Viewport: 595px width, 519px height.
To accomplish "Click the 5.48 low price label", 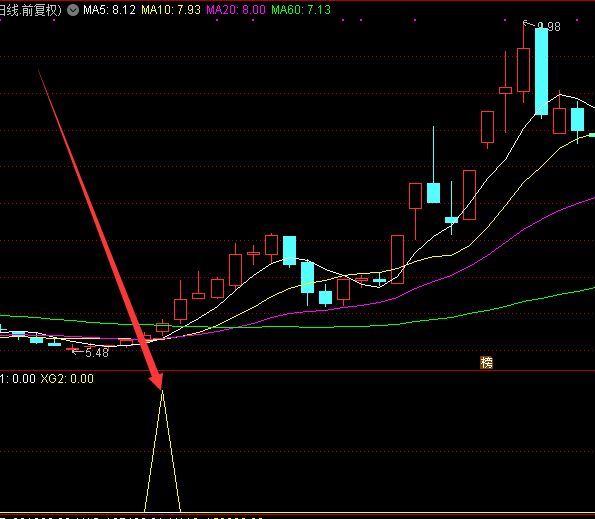I will (x=97, y=352).
